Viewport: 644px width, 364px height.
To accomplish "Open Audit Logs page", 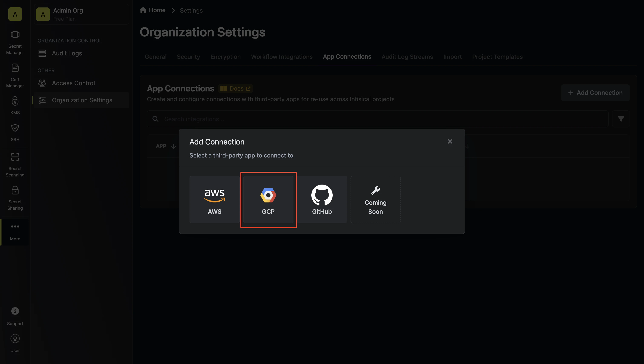I will click(82, 53).
